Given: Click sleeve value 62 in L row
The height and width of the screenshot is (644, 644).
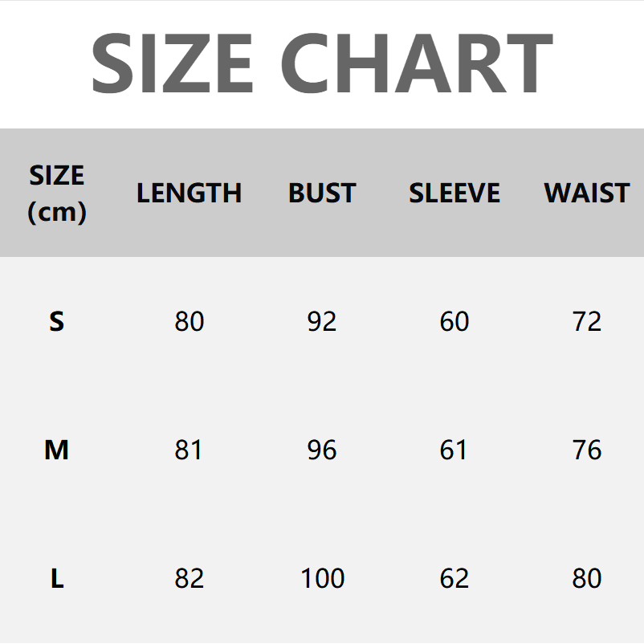Looking at the screenshot, I should 454,579.
